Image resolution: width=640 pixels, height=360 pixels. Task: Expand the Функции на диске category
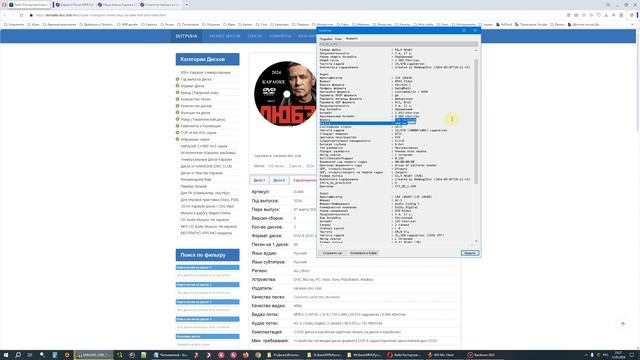178,113
